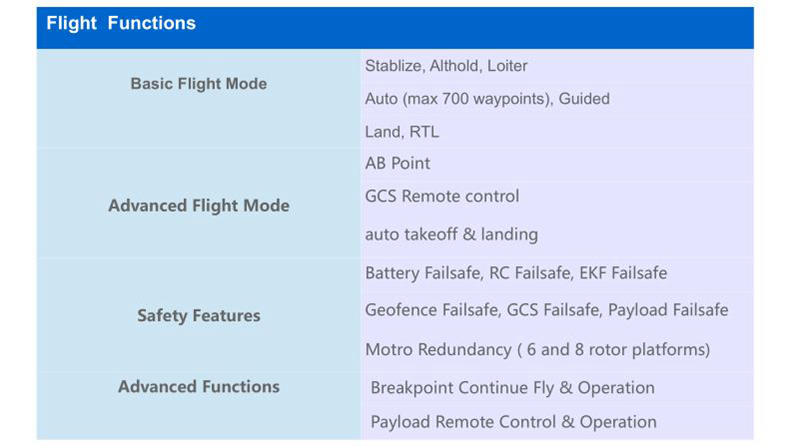The height and width of the screenshot is (447, 790).
Task: Click Breakpoint Continue Fly & Operation
Action: (512, 388)
